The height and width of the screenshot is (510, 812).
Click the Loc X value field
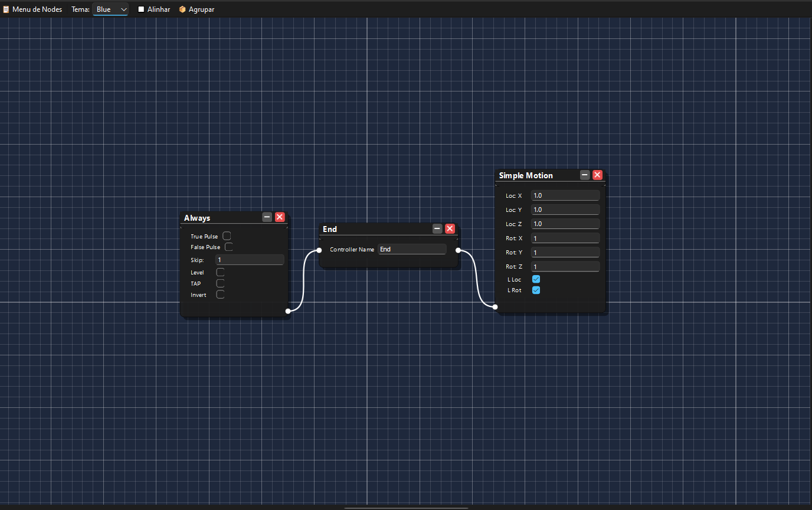click(x=565, y=195)
